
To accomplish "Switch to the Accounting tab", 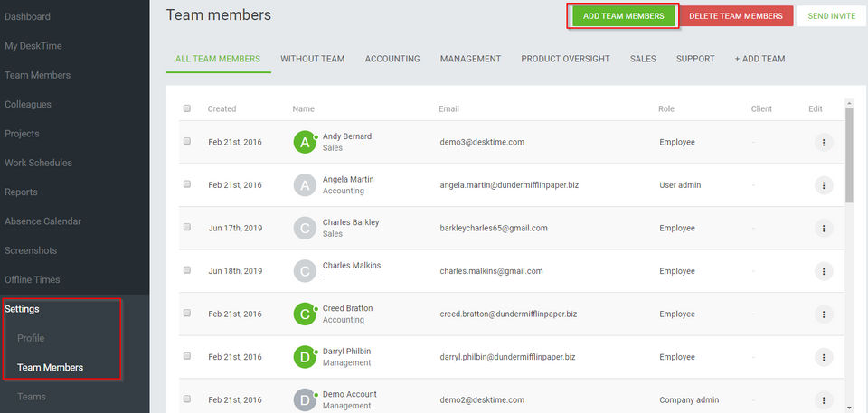I will 392,59.
